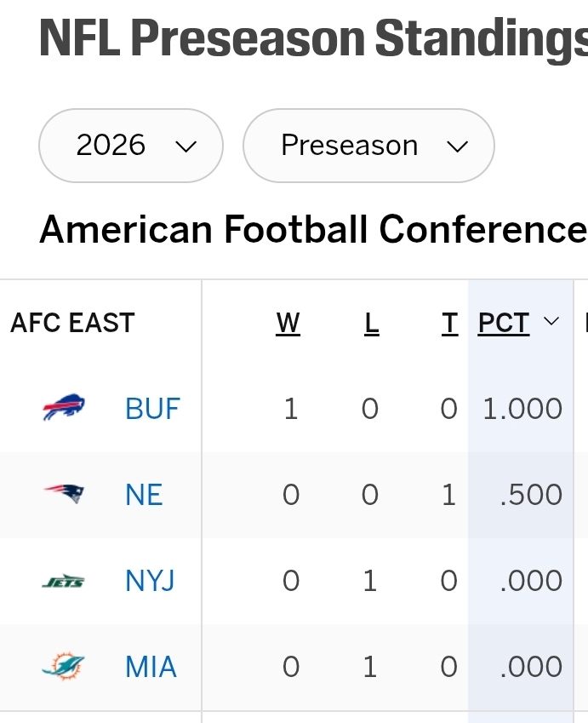Open the NYJ team link

(x=151, y=581)
